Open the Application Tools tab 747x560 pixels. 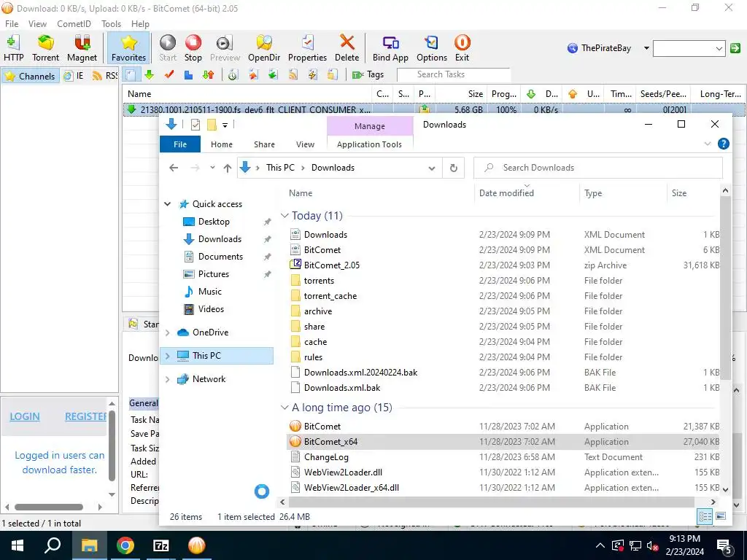pos(369,144)
